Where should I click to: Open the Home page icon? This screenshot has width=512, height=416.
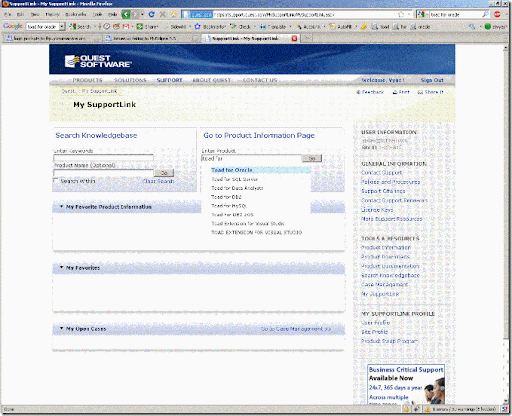point(174,14)
